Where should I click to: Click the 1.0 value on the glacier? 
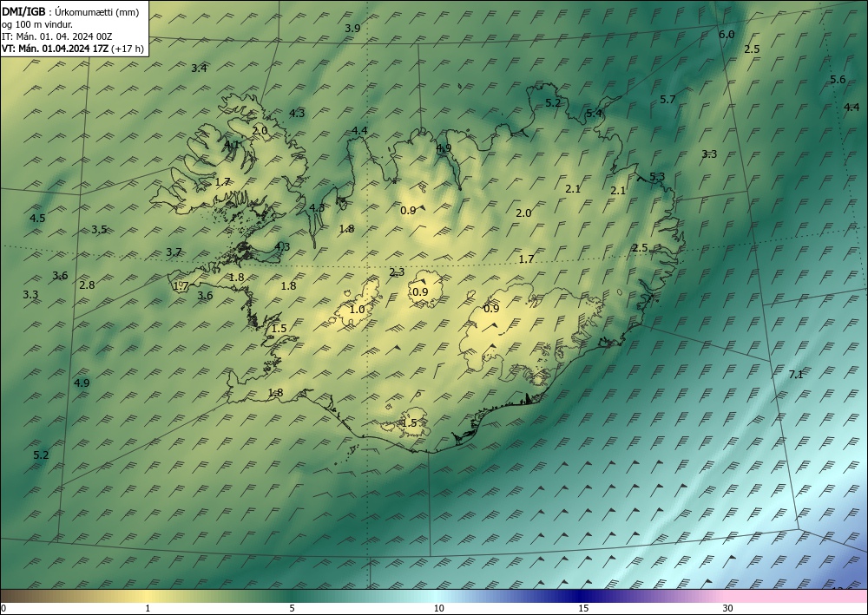pyautogui.click(x=357, y=309)
